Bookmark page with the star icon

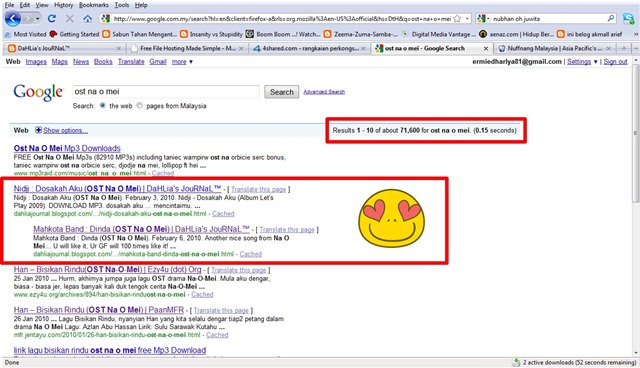pyautogui.click(x=457, y=18)
